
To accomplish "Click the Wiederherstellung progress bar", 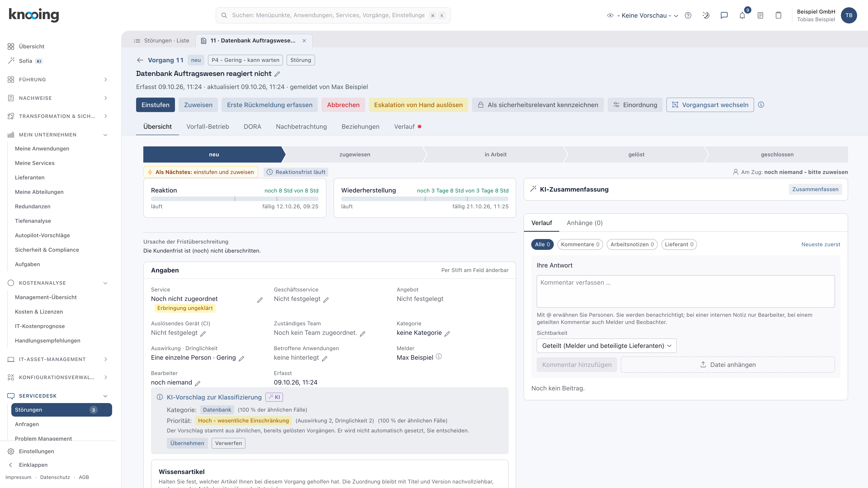I will (425, 199).
